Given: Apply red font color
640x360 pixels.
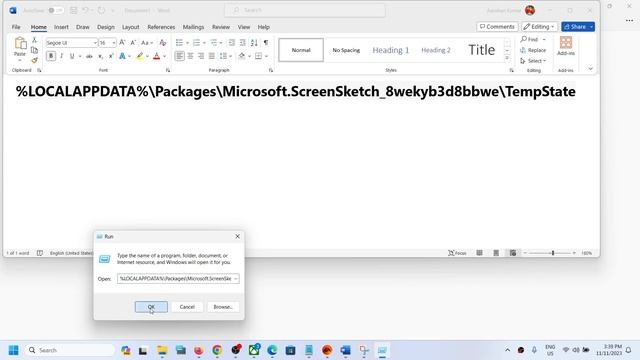Looking at the screenshot, I should click(x=156, y=56).
